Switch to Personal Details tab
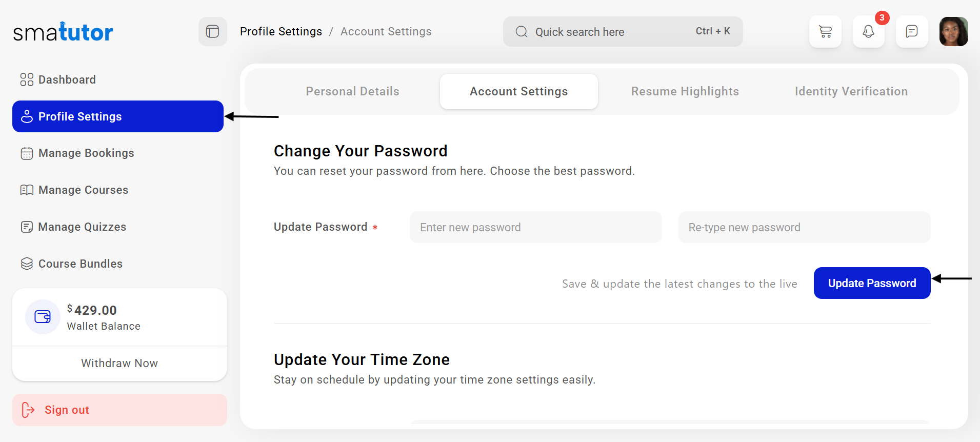The height and width of the screenshot is (442, 980). click(352, 91)
